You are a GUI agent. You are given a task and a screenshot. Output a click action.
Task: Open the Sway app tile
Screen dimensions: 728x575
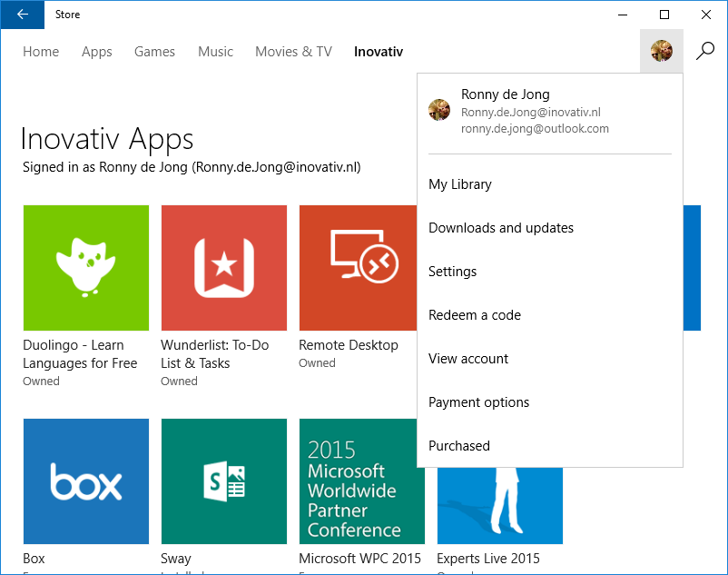click(223, 481)
